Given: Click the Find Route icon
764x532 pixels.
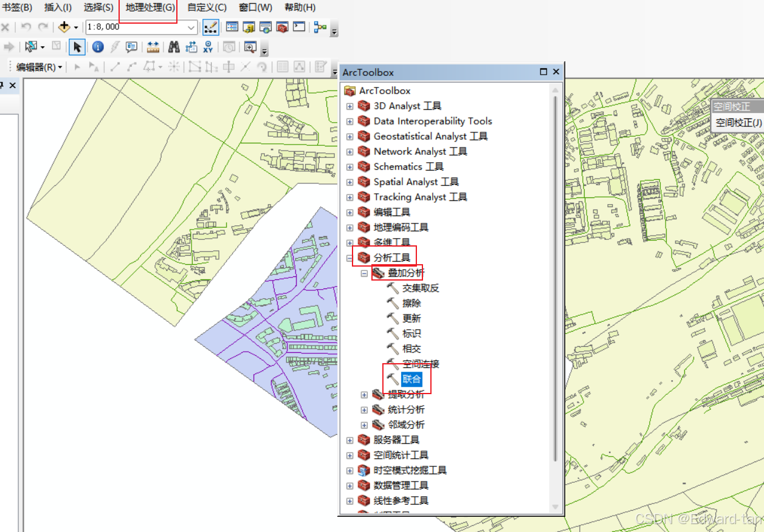Looking at the screenshot, I should (191, 47).
